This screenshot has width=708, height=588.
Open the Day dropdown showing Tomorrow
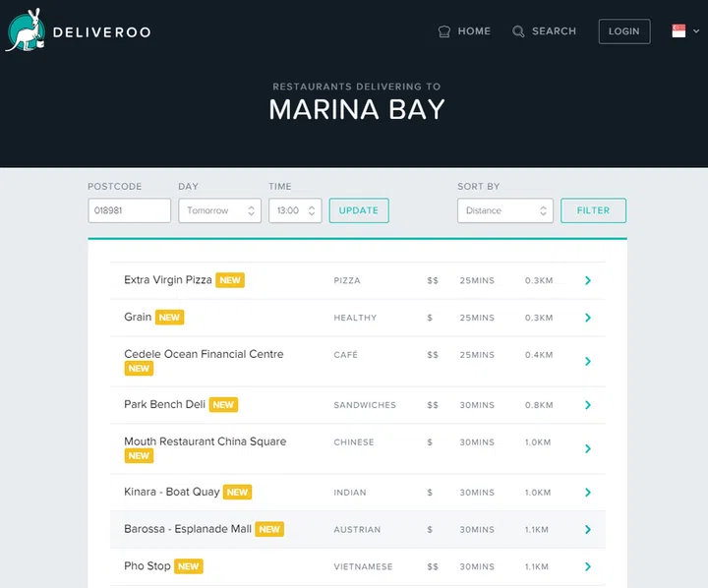(219, 210)
